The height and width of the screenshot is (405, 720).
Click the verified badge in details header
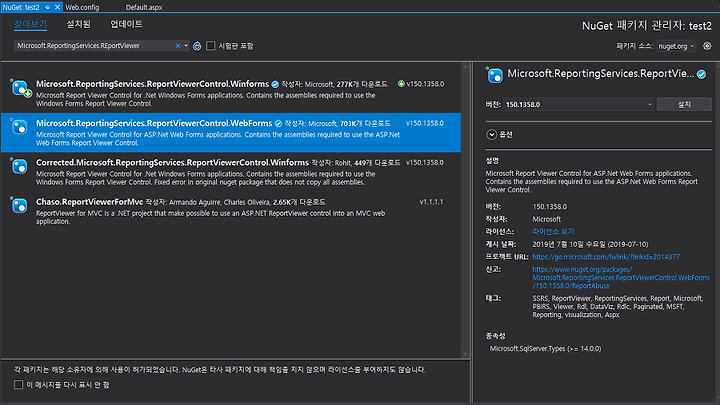[702, 74]
